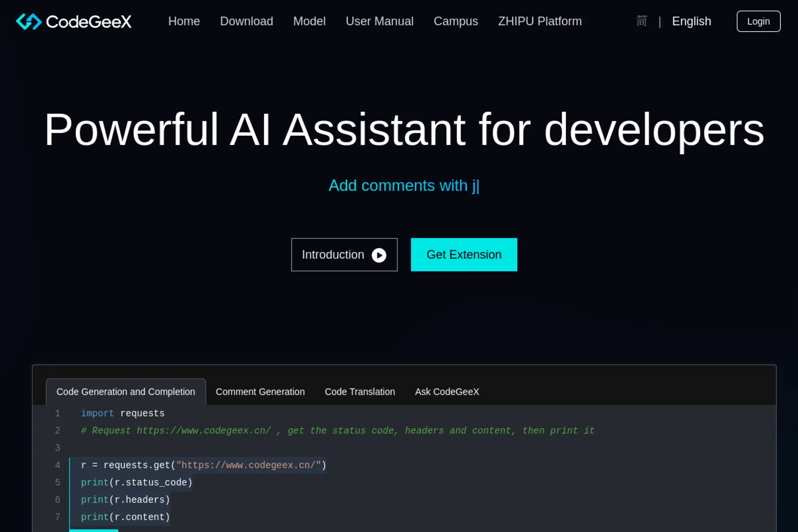798x532 pixels.
Task: Switch to Comment Generation tab
Action: point(260,392)
